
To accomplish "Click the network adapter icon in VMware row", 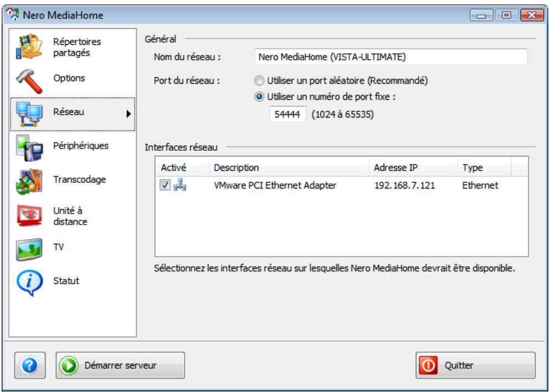I will [x=180, y=185].
